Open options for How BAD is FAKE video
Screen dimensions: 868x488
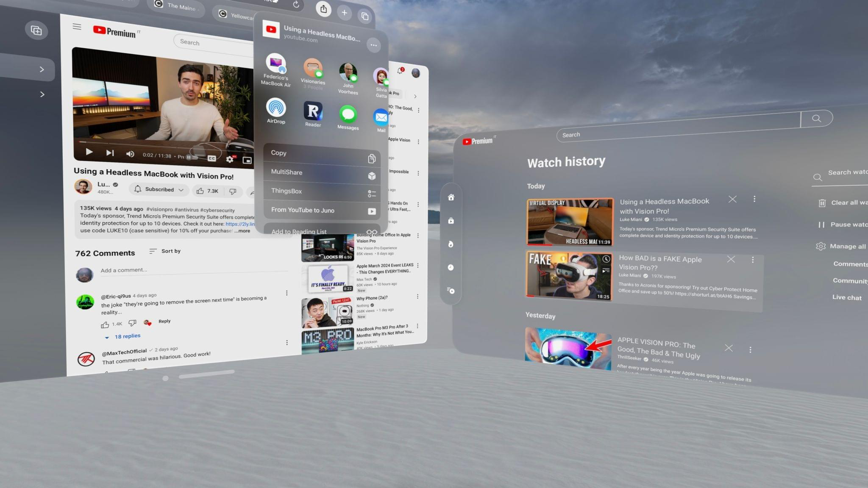tap(753, 260)
